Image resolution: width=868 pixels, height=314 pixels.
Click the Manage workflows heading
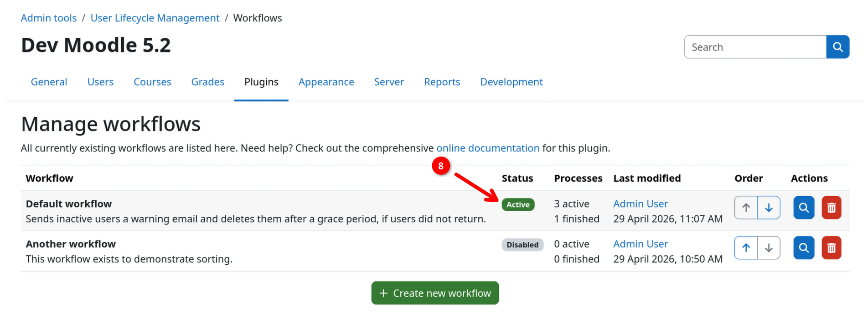click(x=111, y=124)
